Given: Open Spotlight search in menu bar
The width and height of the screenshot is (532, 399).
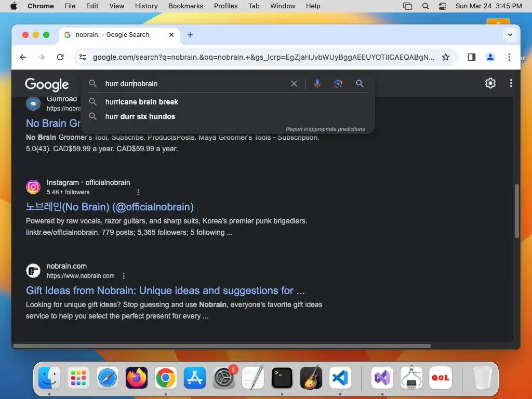Looking at the screenshot, I should [x=425, y=6].
